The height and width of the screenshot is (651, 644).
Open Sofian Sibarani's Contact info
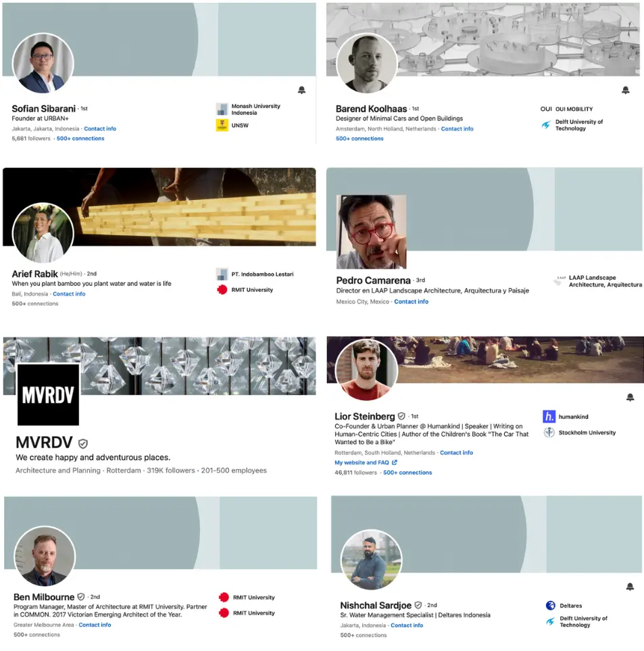coord(100,128)
